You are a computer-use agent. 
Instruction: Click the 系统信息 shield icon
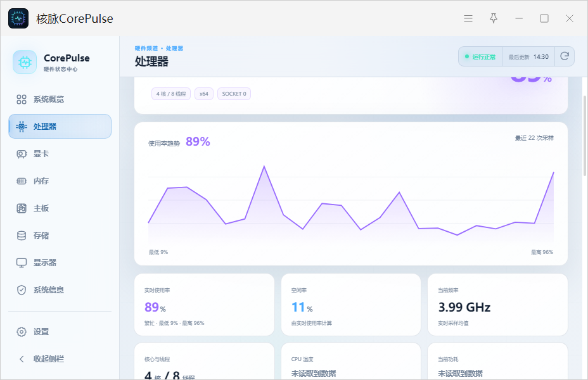[22, 290]
